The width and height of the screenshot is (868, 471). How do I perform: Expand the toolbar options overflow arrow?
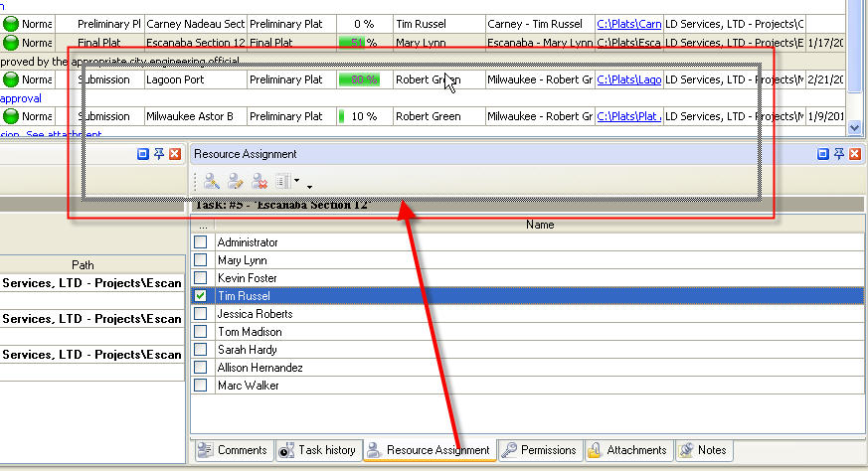309,186
